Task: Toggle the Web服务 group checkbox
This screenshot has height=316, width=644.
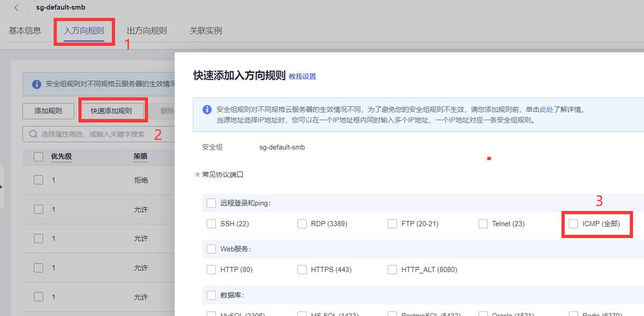Action: pyautogui.click(x=211, y=249)
